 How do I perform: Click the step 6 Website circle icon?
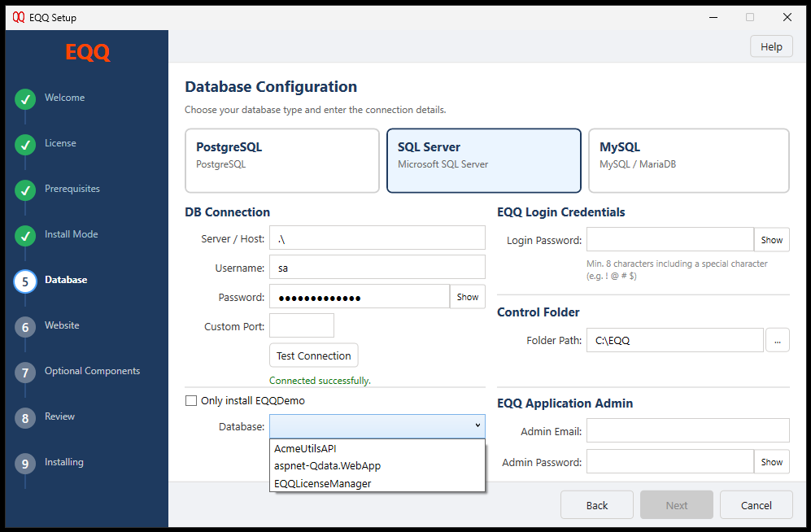(x=25, y=327)
